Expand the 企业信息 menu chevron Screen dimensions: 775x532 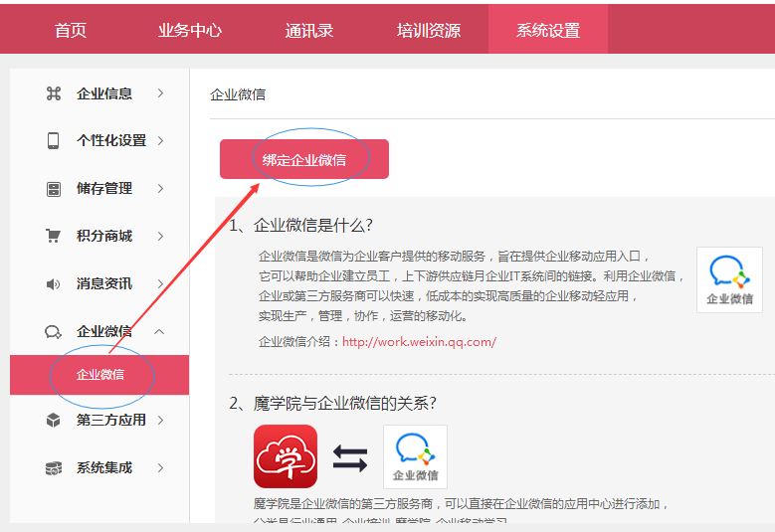click(160, 92)
